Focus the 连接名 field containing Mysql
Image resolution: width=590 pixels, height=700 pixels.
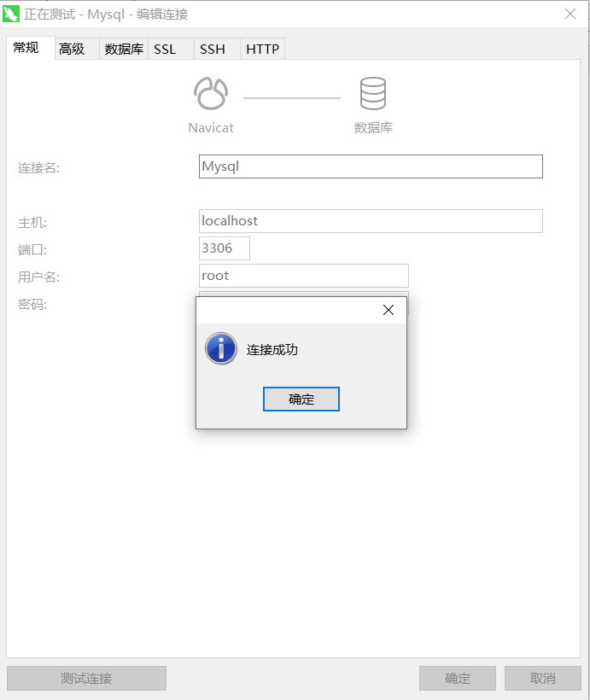(371, 166)
